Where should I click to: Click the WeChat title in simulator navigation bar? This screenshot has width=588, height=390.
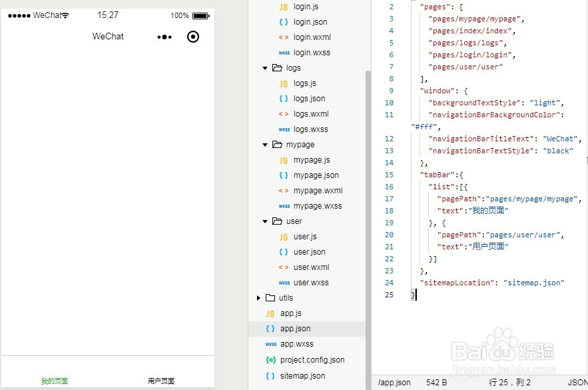108,37
